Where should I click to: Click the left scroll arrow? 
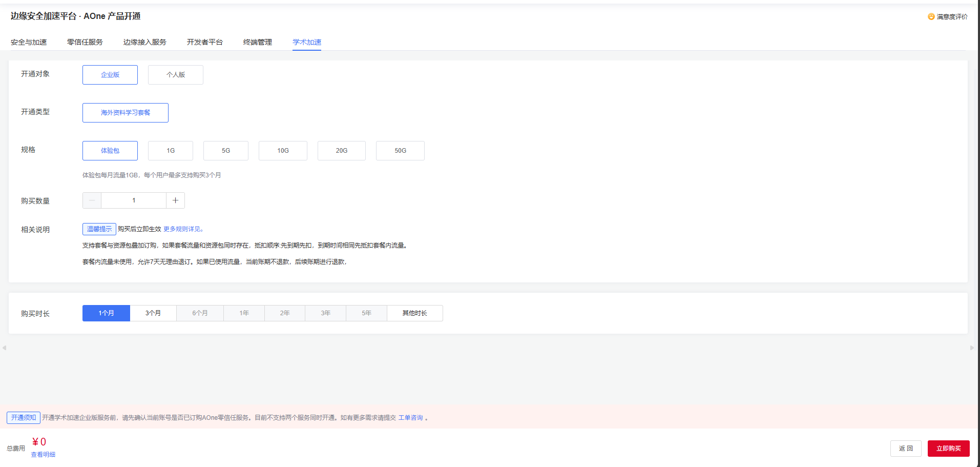point(4,348)
